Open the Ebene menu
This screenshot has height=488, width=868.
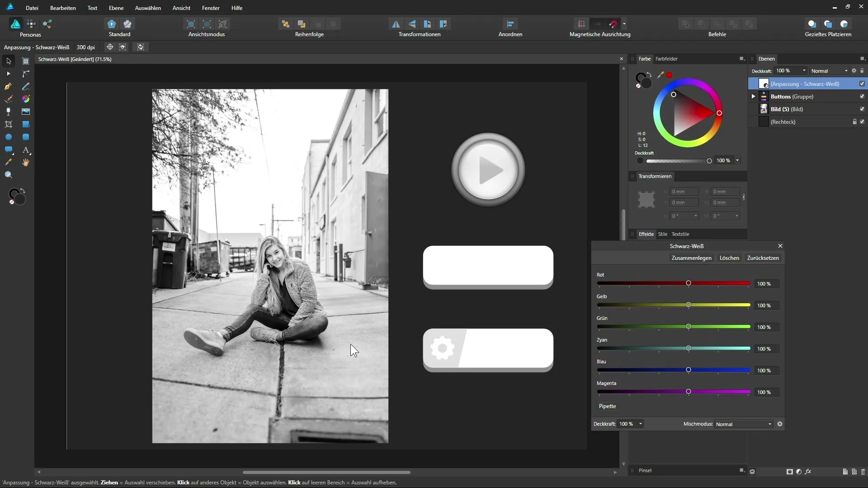tap(116, 8)
